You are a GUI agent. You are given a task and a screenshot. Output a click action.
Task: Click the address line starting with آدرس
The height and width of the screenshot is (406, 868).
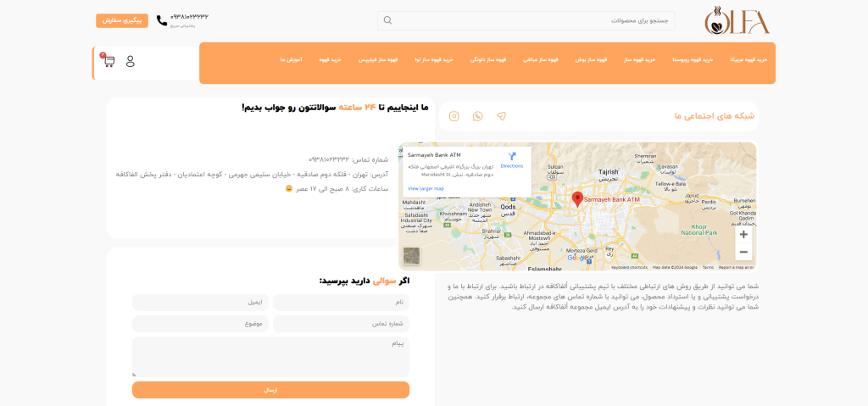point(252,174)
